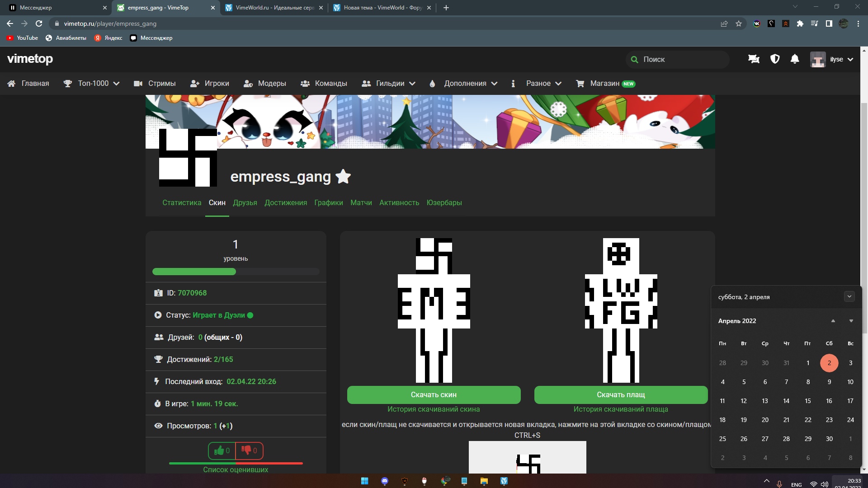Click the level progress bar
This screenshot has height=488, width=868.
click(236, 272)
